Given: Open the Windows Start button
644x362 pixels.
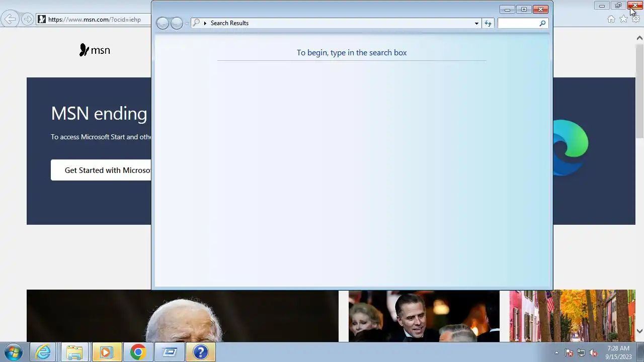Looking at the screenshot, I should pos(14,352).
